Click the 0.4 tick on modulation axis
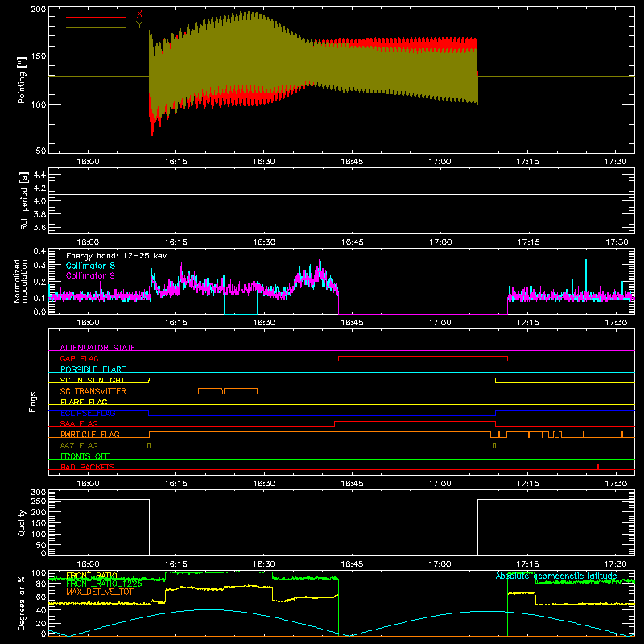 click(39, 251)
